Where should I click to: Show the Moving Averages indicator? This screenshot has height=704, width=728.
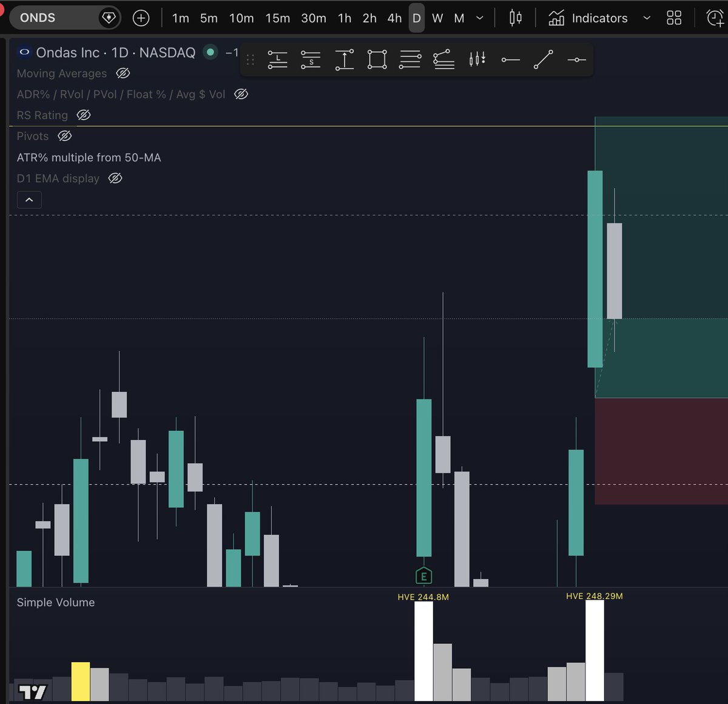click(123, 73)
